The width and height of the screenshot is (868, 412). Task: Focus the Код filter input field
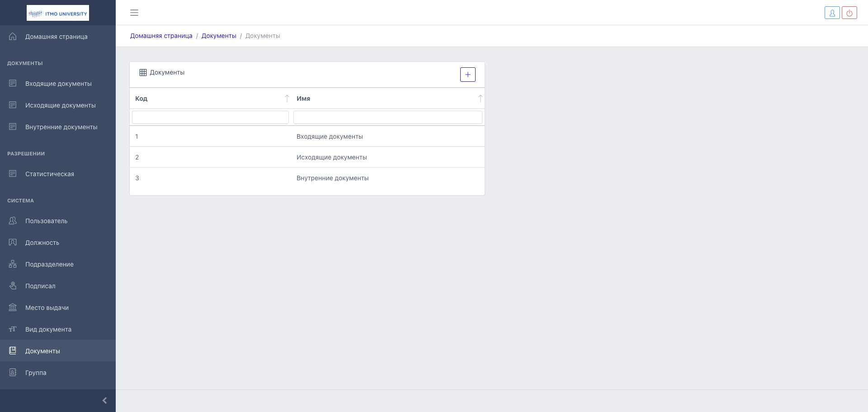click(x=210, y=117)
